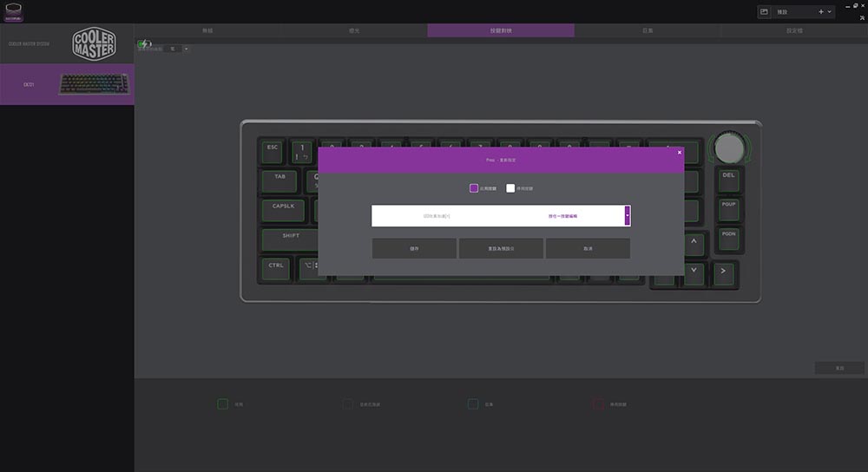868x472 pixels.
Task: Select the PGDN key on keyboard image
Action: coord(728,239)
